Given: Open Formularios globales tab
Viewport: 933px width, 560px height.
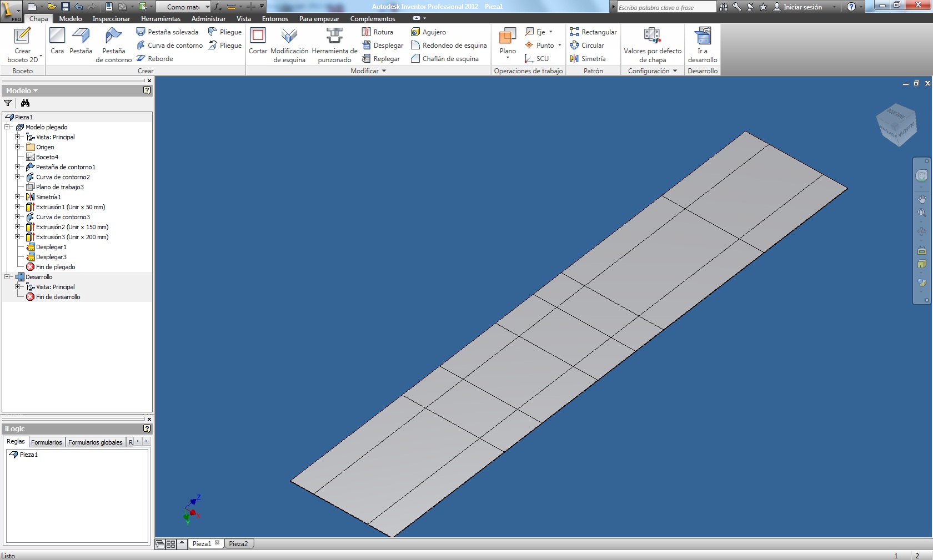Looking at the screenshot, I should coord(96,442).
